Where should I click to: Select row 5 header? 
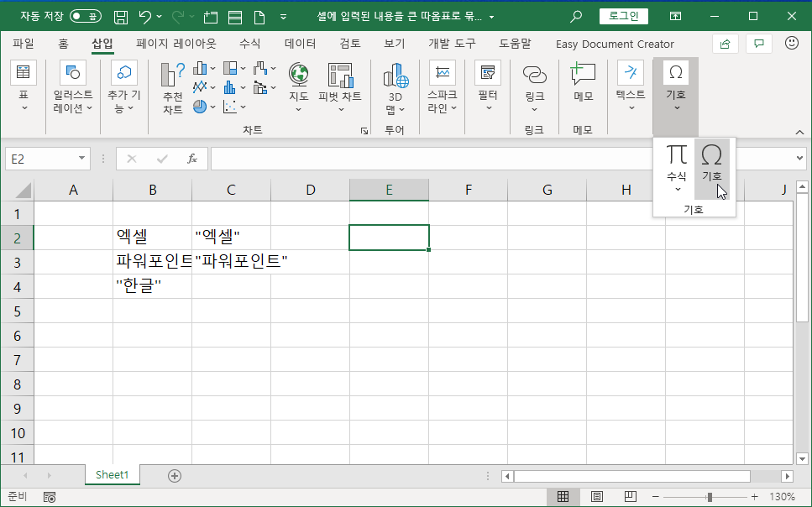[17, 311]
